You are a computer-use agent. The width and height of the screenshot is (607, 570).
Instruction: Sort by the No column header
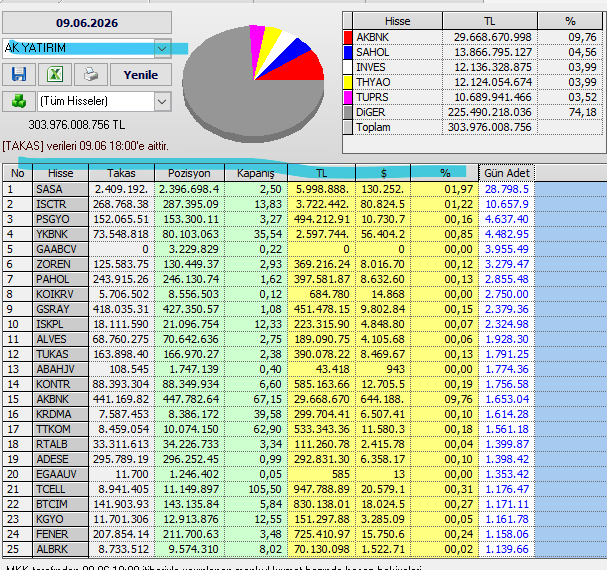17,173
